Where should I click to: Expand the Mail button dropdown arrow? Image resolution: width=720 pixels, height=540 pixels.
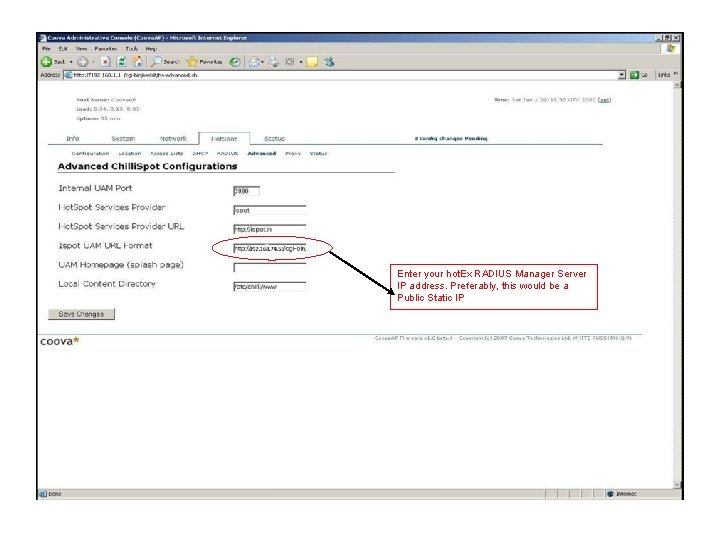[262, 62]
